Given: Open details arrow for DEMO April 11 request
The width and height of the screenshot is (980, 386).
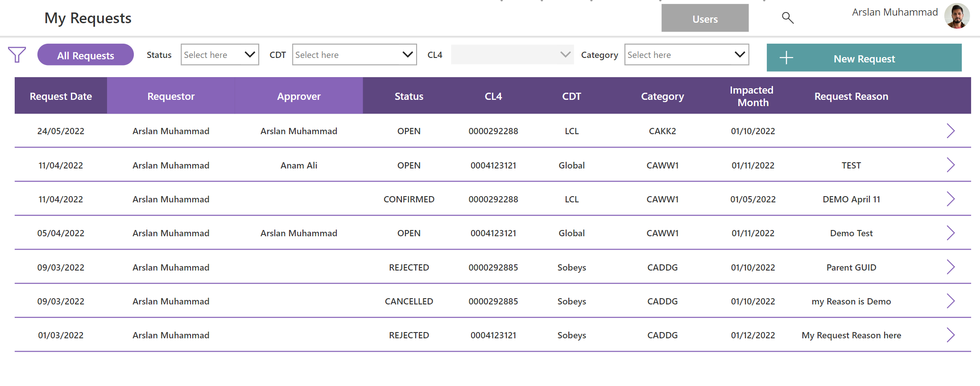Looking at the screenshot, I should point(951,199).
